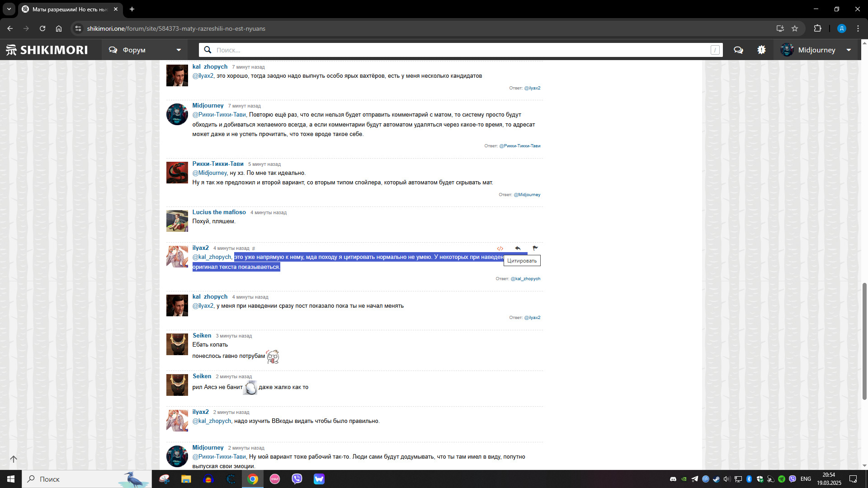
Task: Click the Рикки-Тикки-Тави username link
Action: pyautogui.click(x=217, y=164)
